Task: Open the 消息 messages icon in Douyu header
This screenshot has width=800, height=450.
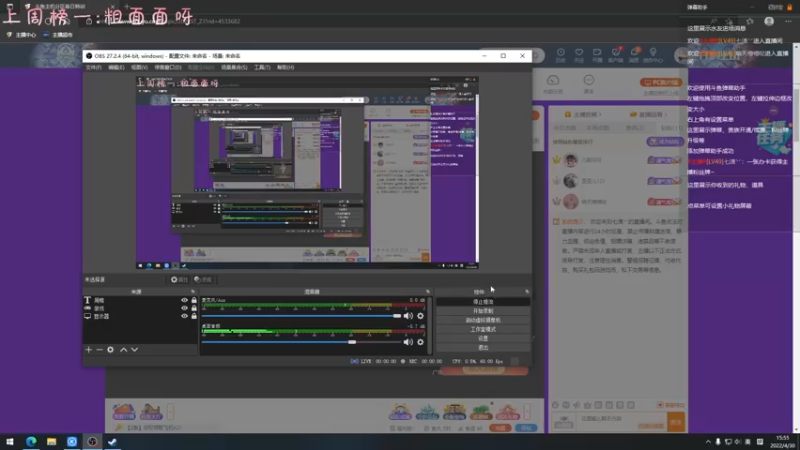Action: [634, 55]
